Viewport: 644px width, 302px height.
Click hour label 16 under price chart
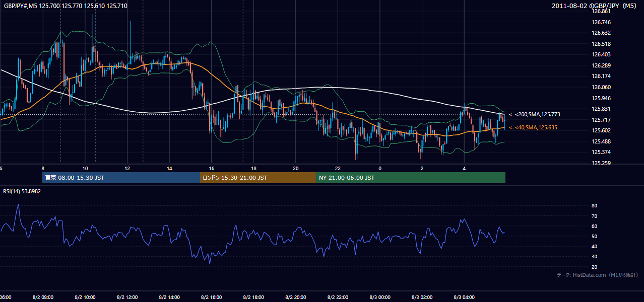tap(212, 168)
